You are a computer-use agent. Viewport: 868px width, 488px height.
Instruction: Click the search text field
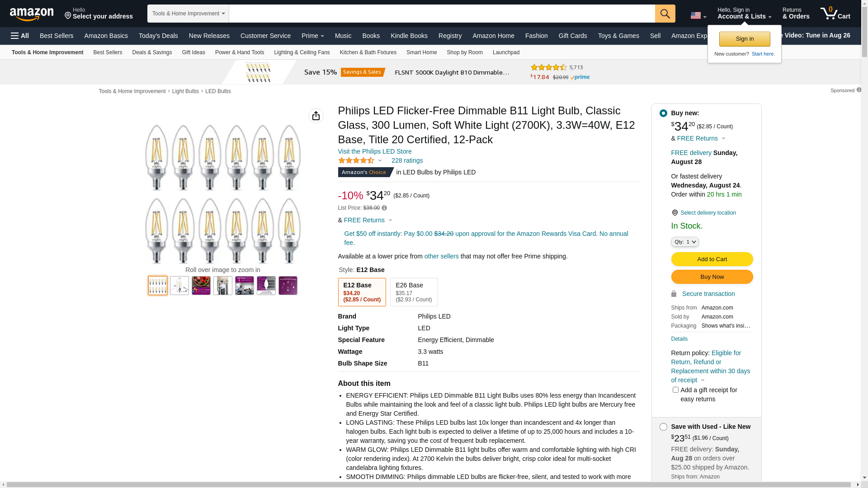(441, 14)
